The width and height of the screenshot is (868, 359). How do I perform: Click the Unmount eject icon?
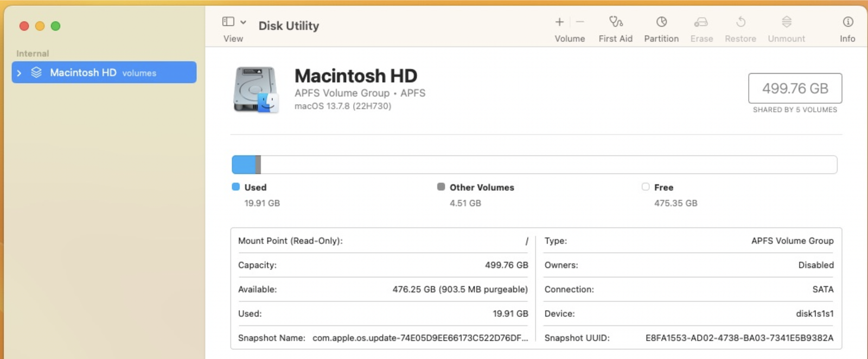(787, 22)
